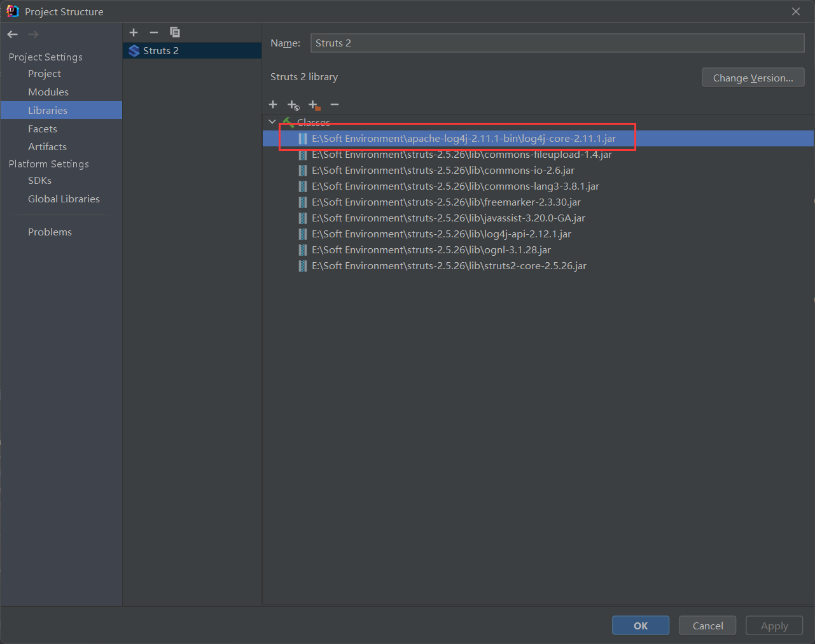Click the back navigation arrow
This screenshot has width=815, height=644.
click(x=13, y=34)
